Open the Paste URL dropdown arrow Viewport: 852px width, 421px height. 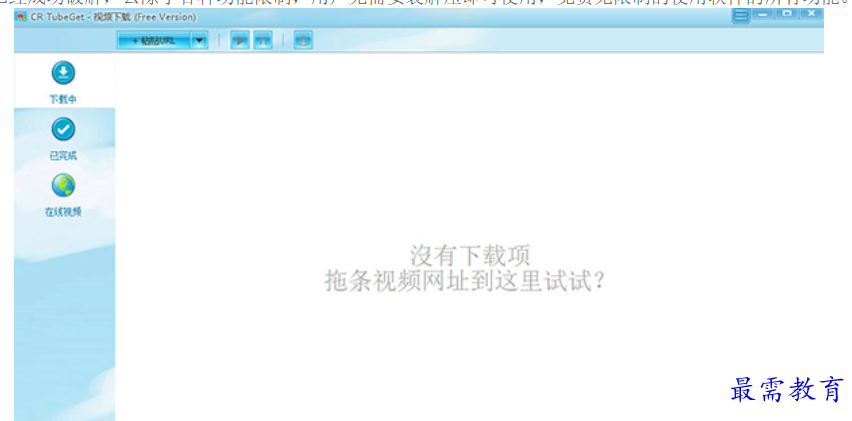point(199,41)
